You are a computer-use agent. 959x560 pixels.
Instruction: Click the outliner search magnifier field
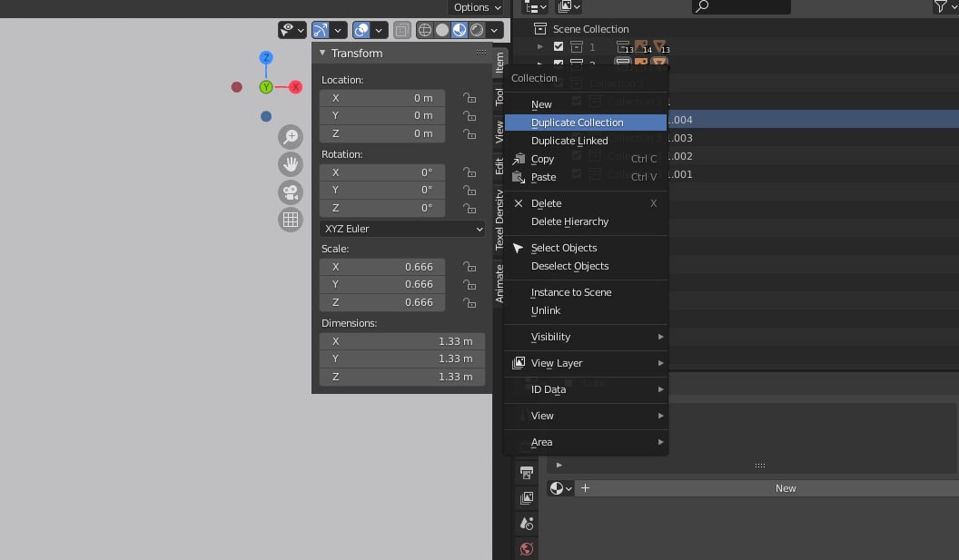pos(741,6)
